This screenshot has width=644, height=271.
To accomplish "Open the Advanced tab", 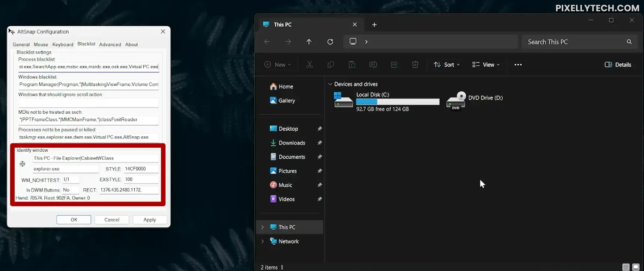I will pos(110,44).
